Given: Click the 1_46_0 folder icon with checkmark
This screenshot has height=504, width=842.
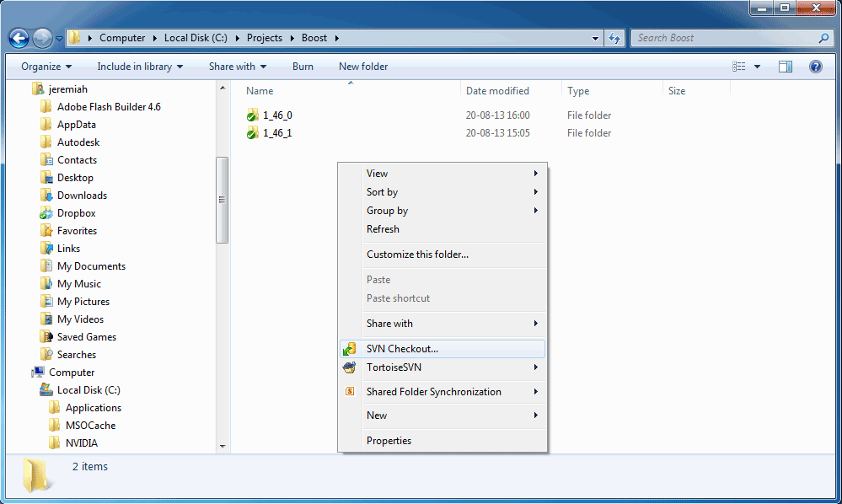Looking at the screenshot, I should click(252, 115).
